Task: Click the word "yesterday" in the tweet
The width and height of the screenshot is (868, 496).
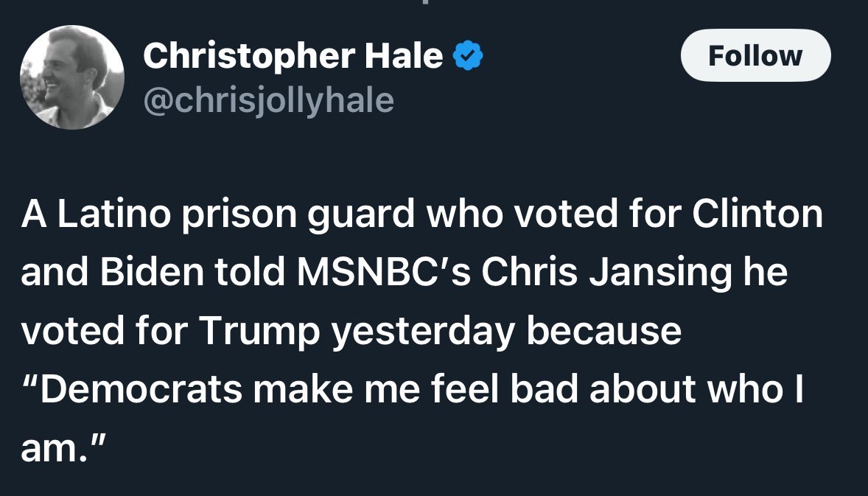Action: click(422, 331)
